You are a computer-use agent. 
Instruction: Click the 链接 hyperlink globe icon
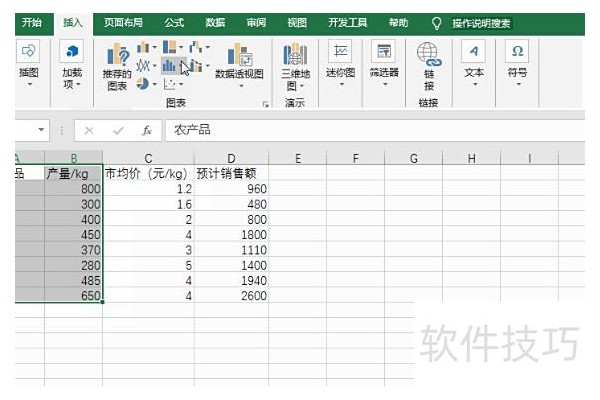coord(429,54)
